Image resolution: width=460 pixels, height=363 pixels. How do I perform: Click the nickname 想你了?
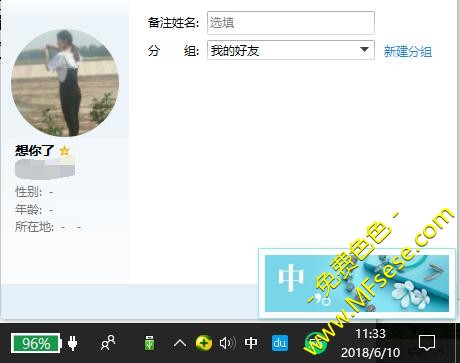point(34,151)
